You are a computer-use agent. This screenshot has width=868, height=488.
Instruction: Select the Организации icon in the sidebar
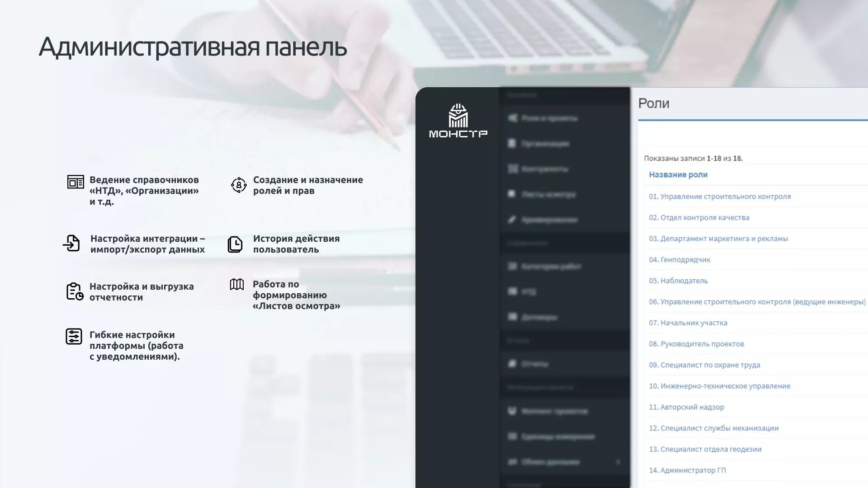pyautogui.click(x=511, y=144)
